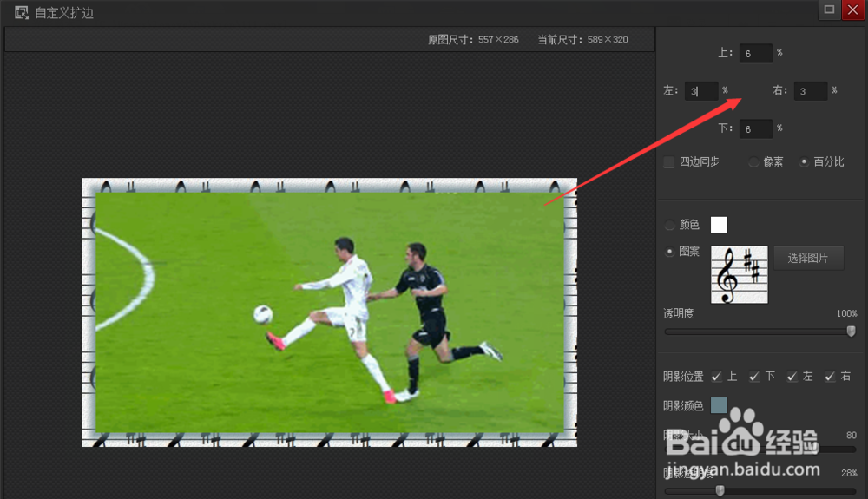
Task: Click the 透明度 100% value
Action: coord(847,313)
